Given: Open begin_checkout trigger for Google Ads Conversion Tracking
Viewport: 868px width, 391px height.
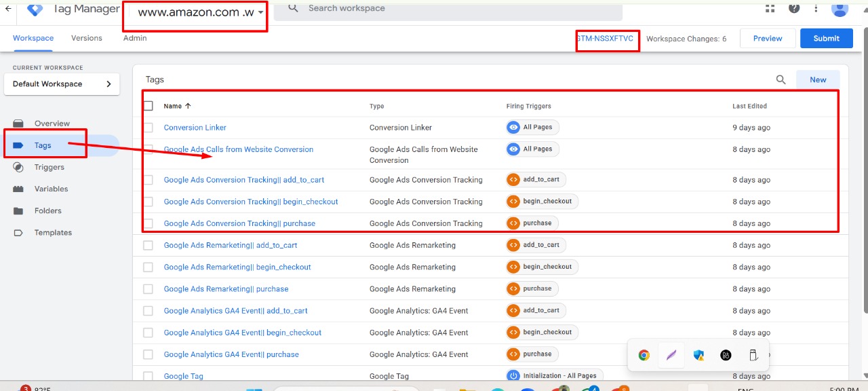Looking at the screenshot, I should 542,202.
